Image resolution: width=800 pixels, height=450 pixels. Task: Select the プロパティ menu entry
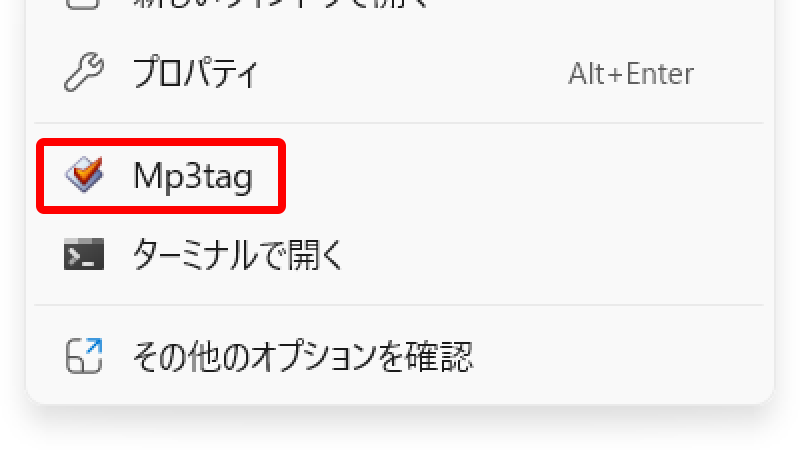click(399, 72)
